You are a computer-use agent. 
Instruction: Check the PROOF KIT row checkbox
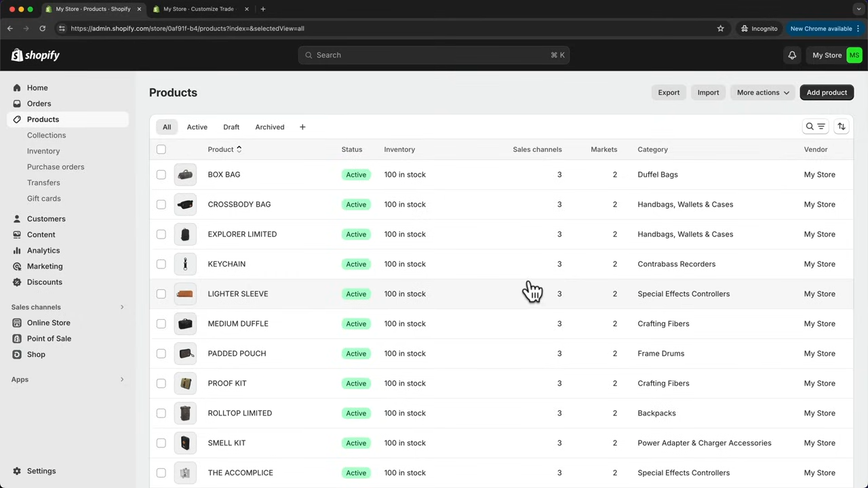161,384
